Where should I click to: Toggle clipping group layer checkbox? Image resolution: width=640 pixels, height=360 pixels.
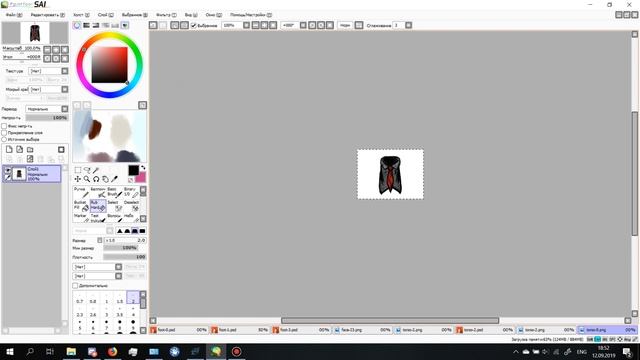pyautogui.click(x=4, y=133)
